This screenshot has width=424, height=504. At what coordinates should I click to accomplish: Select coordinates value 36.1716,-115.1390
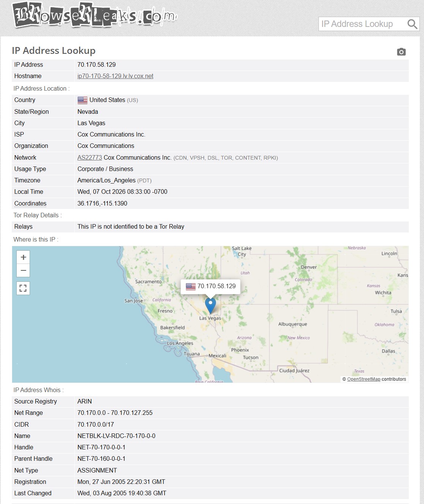[102, 203]
